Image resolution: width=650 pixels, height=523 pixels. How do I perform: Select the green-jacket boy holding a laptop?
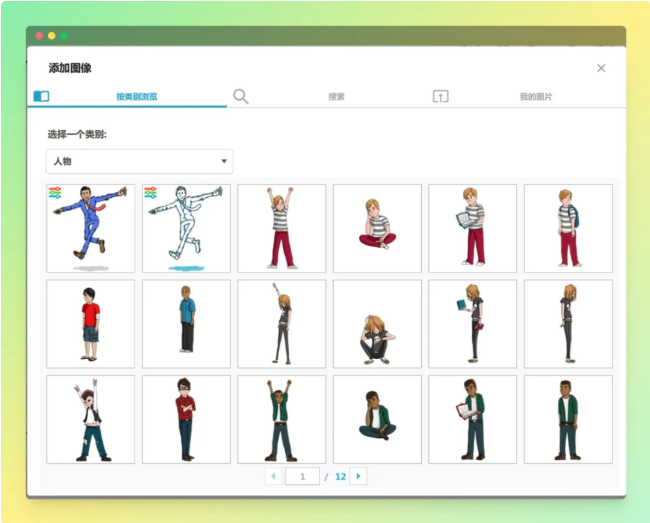tap(472, 419)
